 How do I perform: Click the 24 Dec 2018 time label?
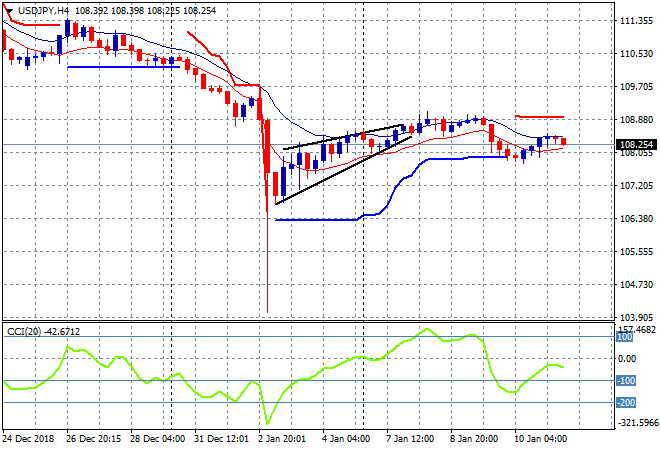[28, 439]
